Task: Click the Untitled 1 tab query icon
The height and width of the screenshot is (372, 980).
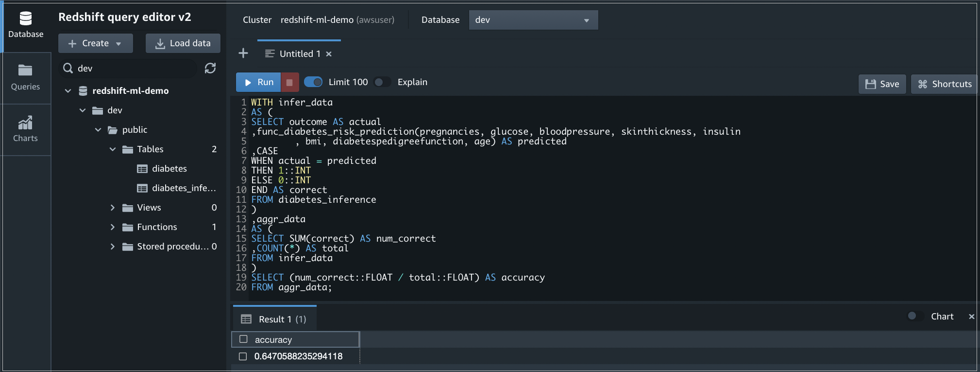Action: (270, 53)
